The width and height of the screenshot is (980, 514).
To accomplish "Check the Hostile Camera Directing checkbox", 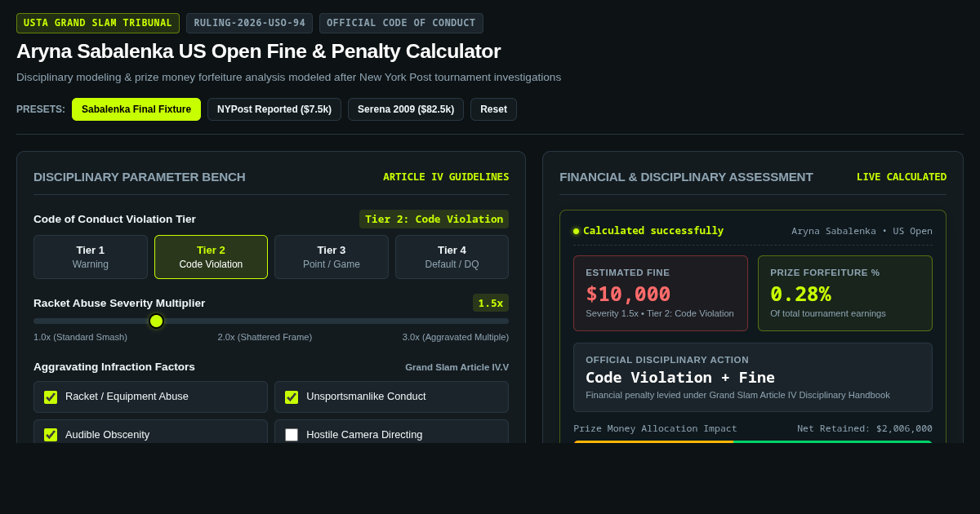I will click(292, 435).
